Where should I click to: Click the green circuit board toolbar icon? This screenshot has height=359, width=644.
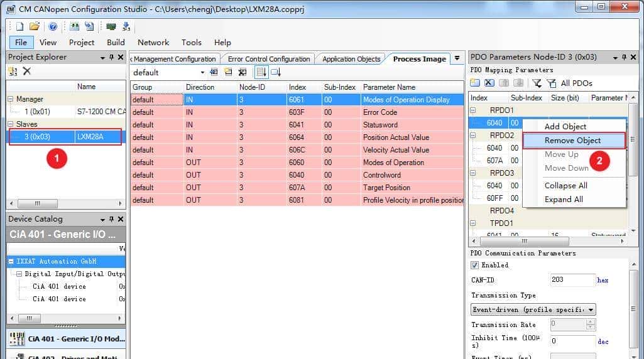point(111,26)
